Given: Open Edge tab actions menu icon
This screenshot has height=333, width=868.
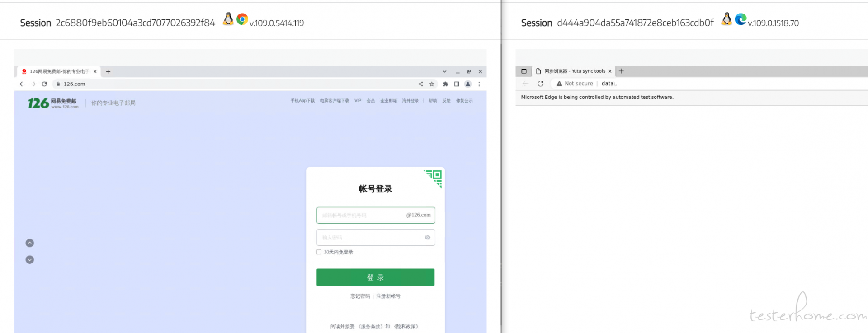Looking at the screenshot, I should click(x=524, y=71).
